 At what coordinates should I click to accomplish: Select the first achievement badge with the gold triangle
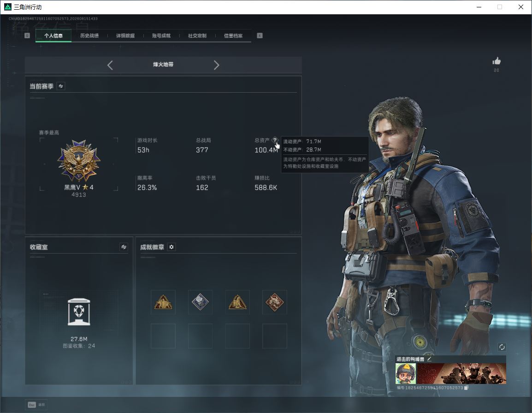[x=163, y=302]
